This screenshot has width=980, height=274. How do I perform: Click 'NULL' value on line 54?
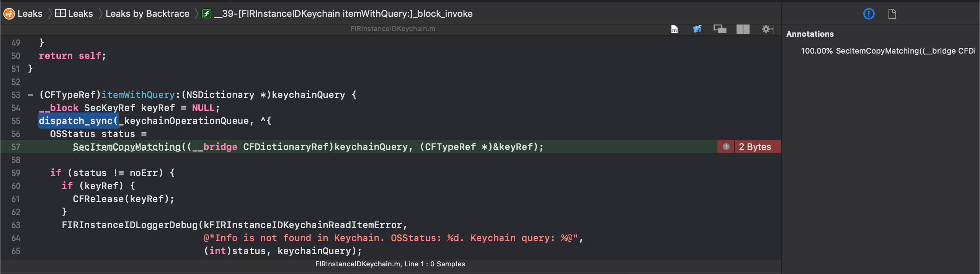pyautogui.click(x=203, y=108)
